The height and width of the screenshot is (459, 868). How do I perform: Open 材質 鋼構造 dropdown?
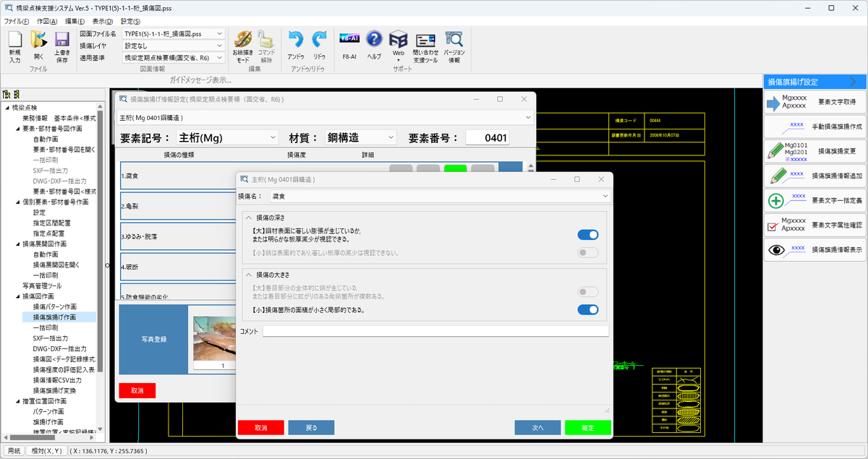[x=360, y=137]
